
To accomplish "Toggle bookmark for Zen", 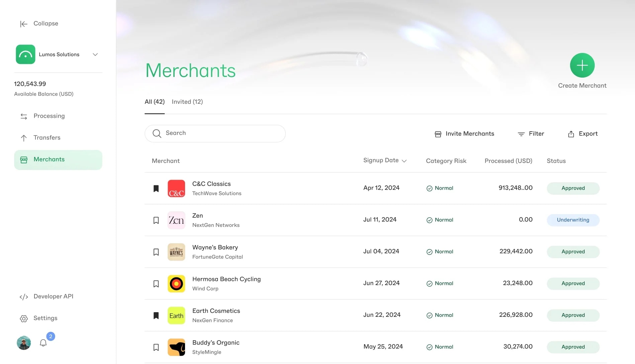I will coord(156,220).
